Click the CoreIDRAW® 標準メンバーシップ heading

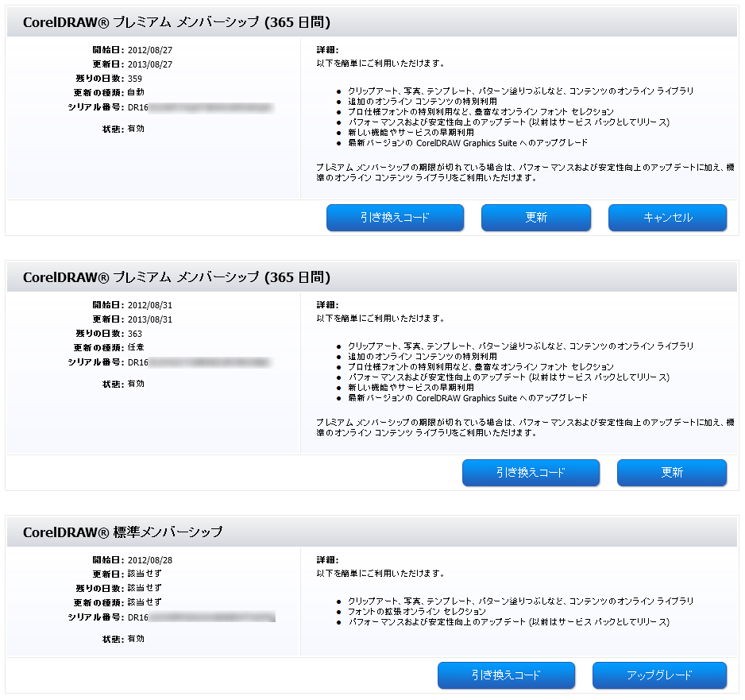coord(122,532)
